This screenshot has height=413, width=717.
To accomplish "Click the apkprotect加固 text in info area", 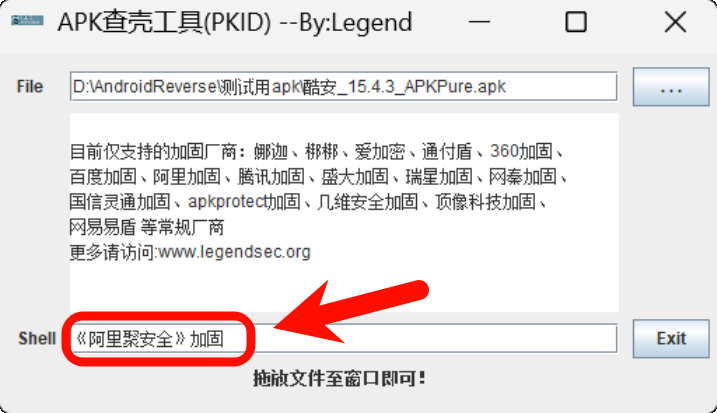I will click(244, 202).
